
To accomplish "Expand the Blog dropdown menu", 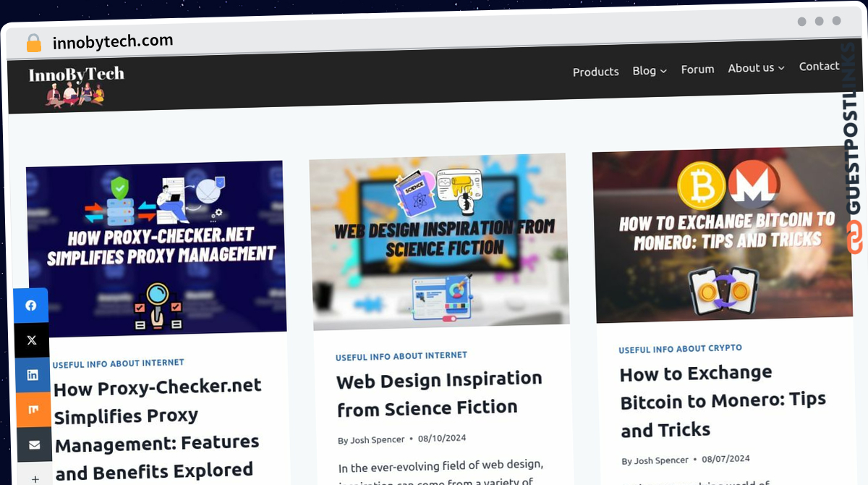I will pyautogui.click(x=650, y=70).
